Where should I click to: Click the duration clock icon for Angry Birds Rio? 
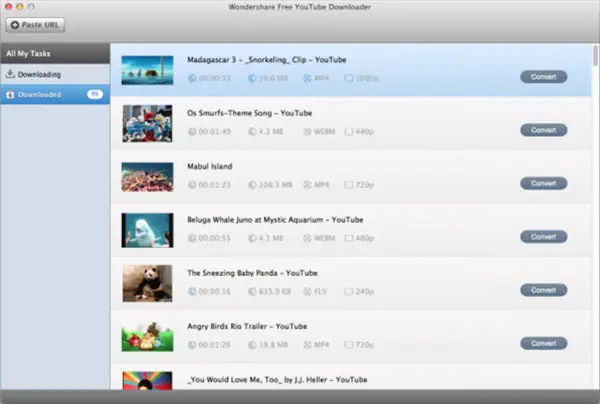pyautogui.click(x=192, y=345)
